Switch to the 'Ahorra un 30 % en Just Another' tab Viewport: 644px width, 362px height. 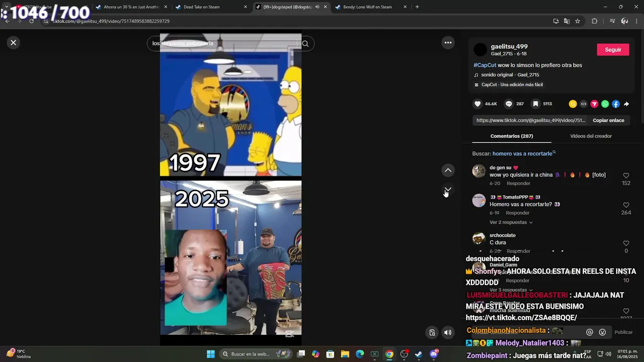(131, 7)
